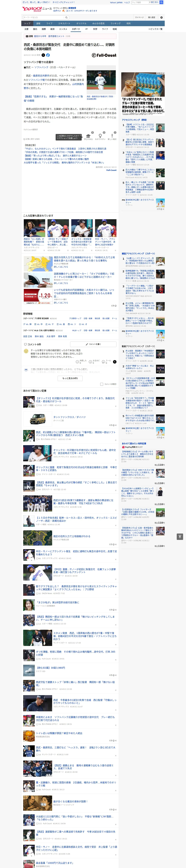This screenshot has height=868, width=186.
Task: Open the 吉田 正尚 player link
Action: (x=28, y=336)
